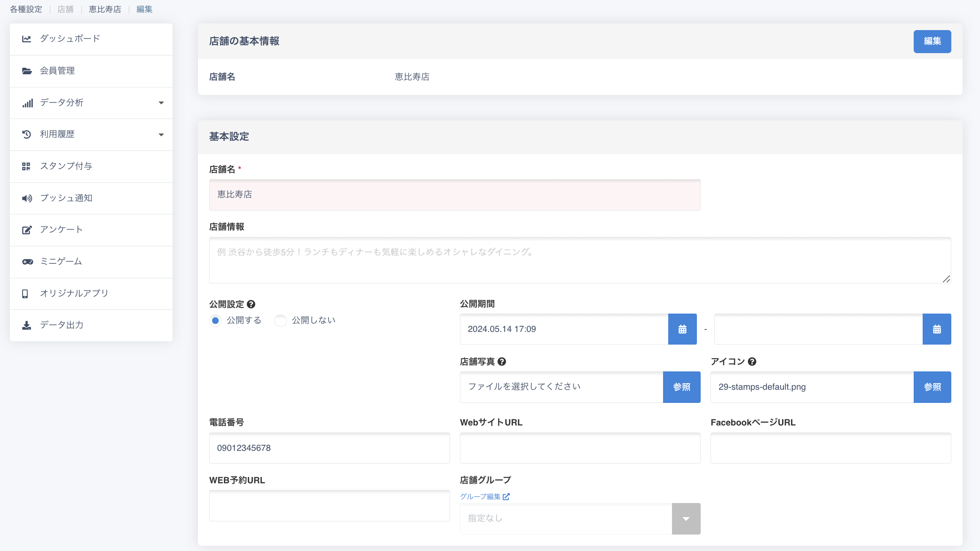This screenshot has height=551, width=980.
Task: Click 参照 button for アイコン file
Action: tap(932, 387)
